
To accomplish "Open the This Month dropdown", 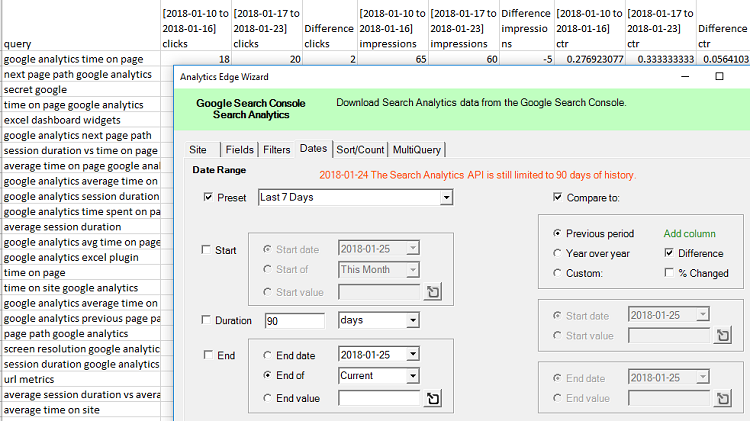I will click(412, 270).
